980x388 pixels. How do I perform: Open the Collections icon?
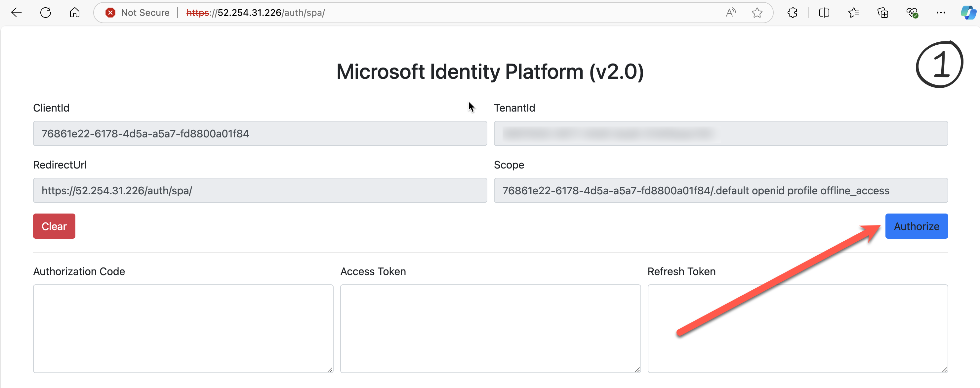point(882,13)
